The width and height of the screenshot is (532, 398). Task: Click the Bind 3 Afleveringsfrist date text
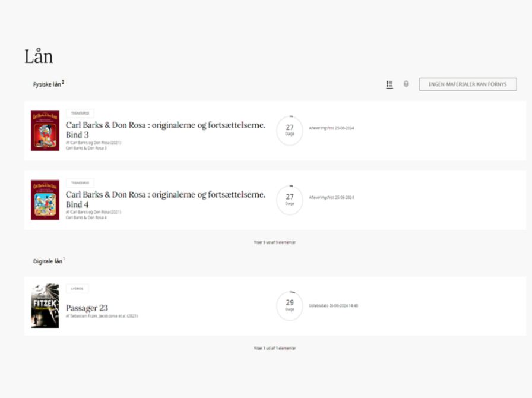click(x=331, y=128)
